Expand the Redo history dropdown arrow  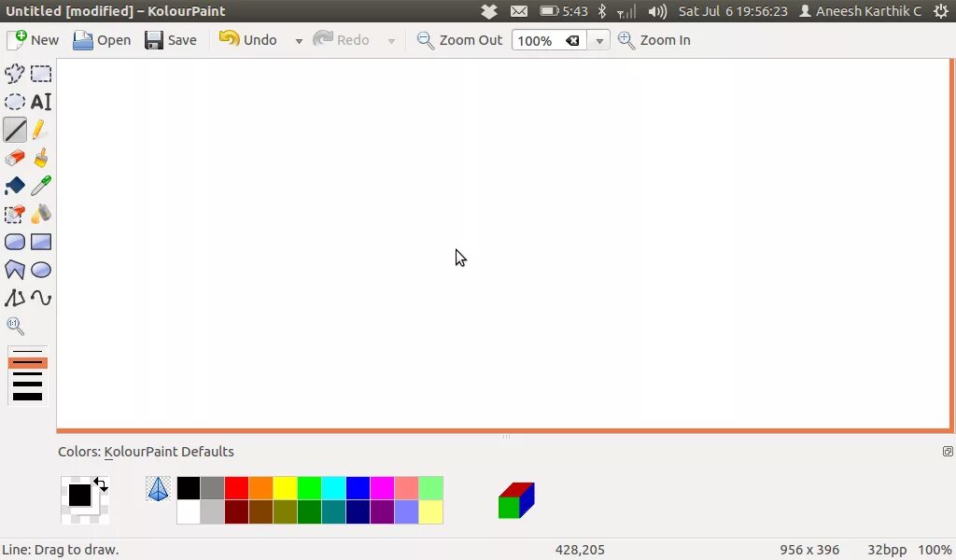pos(391,41)
